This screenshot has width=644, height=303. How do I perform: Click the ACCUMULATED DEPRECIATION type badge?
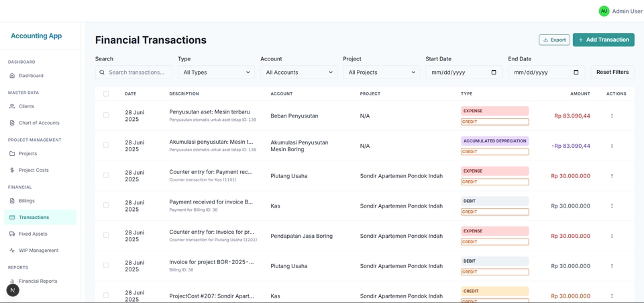click(x=495, y=141)
